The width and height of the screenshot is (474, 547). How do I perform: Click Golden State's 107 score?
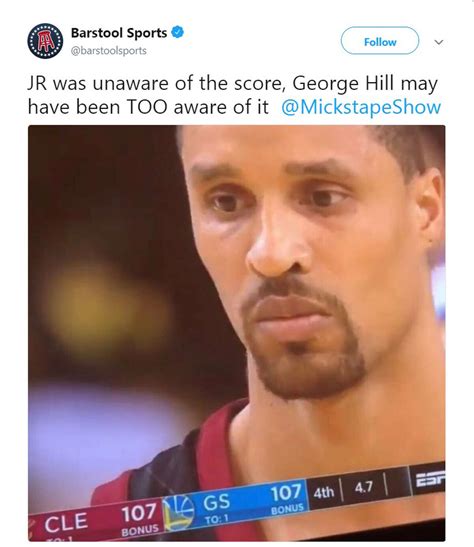[286, 493]
